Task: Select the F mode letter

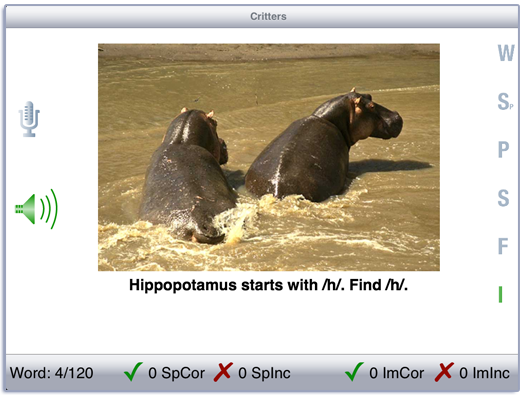Action: (503, 246)
